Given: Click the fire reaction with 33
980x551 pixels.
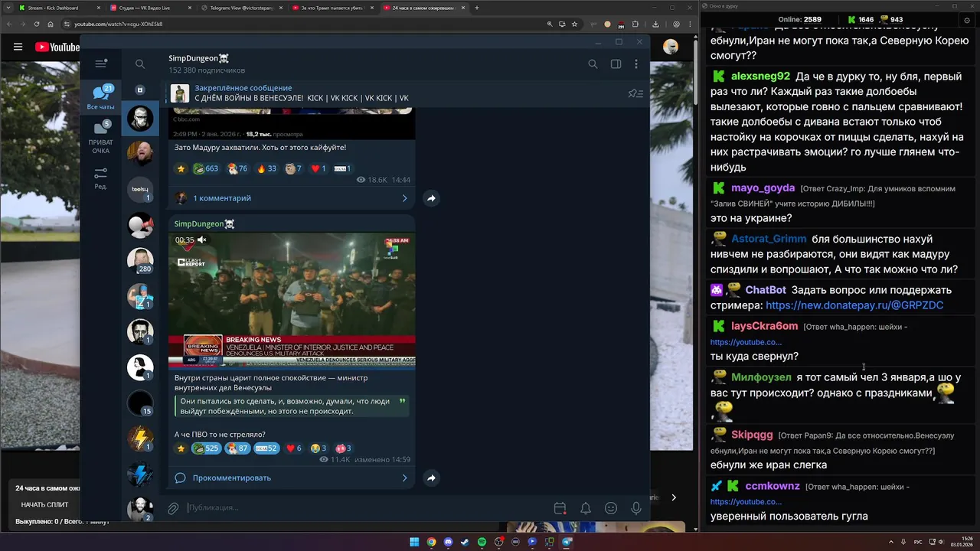Looking at the screenshot, I should pos(267,168).
